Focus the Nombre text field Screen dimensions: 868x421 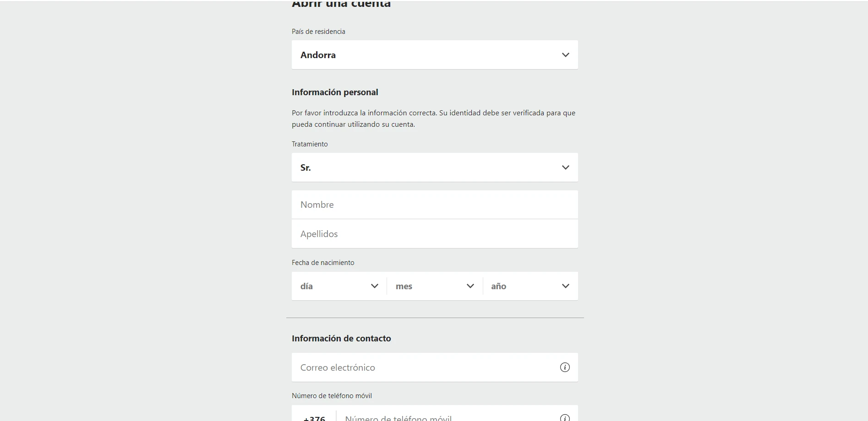click(x=435, y=205)
